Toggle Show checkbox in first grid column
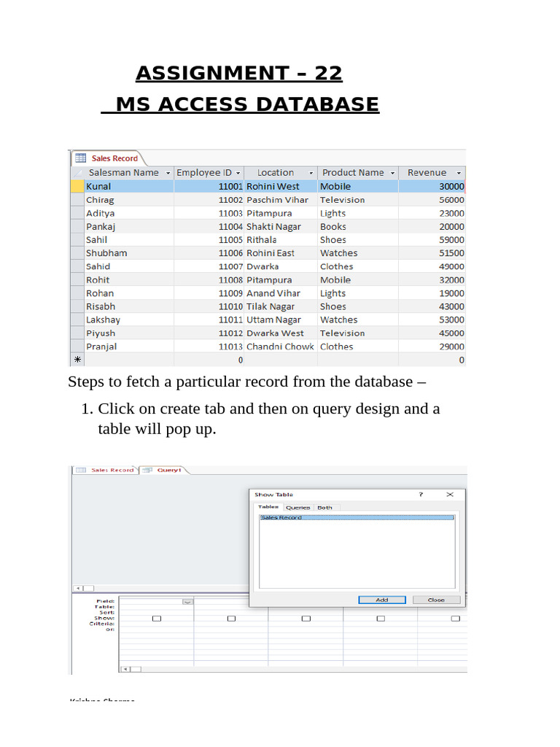The height and width of the screenshot is (747, 560). click(157, 619)
